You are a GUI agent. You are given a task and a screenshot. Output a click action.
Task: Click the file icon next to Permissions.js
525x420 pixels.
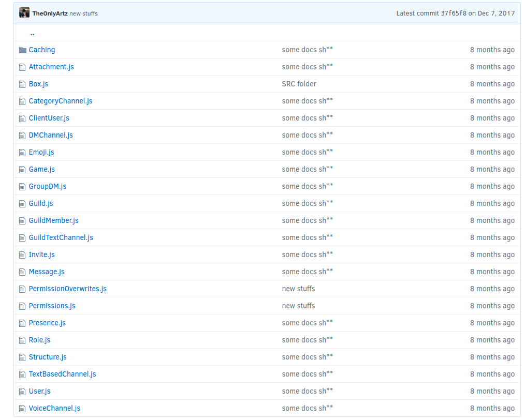pyautogui.click(x=22, y=306)
